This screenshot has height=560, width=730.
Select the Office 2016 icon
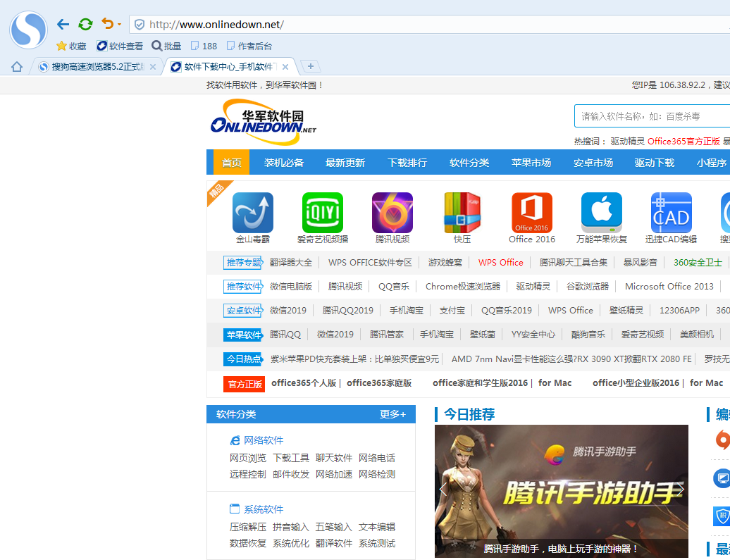(x=531, y=211)
